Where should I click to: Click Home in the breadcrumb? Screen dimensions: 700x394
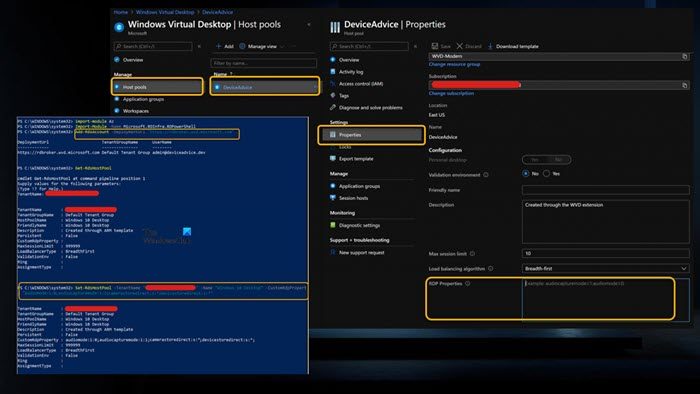(x=121, y=12)
